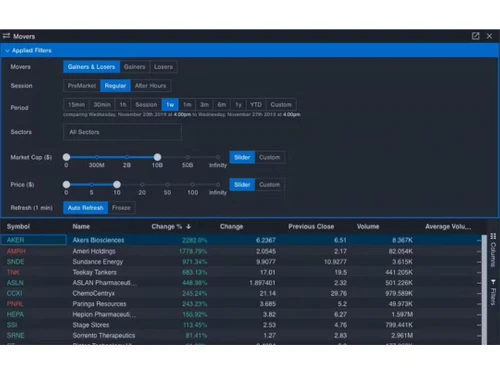Sort by the Change column header
Image resolution: width=500 pixels, height=375 pixels.
(x=231, y=226)
